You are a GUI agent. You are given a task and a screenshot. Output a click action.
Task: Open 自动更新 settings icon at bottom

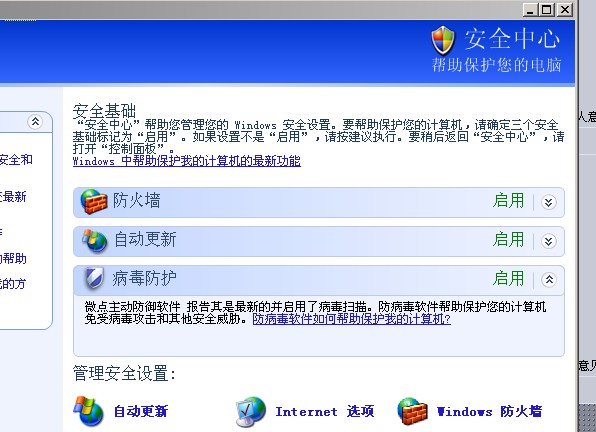coord(88,411)
